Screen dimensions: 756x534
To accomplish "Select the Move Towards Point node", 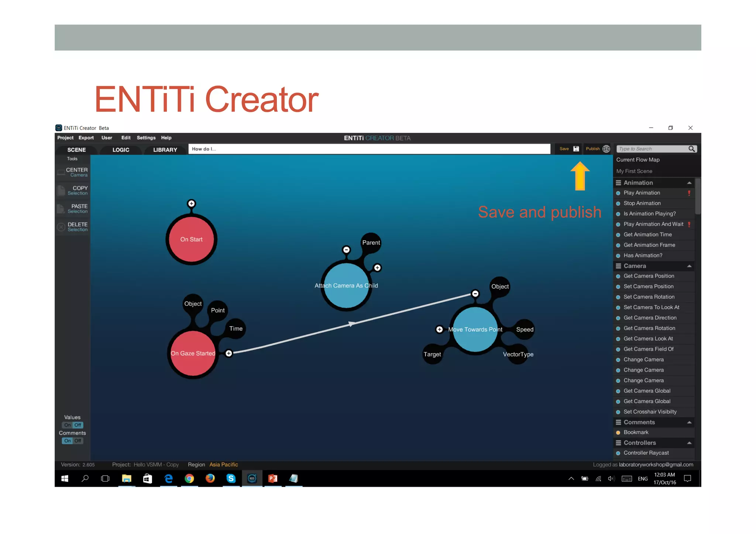I will coord(475,330).
